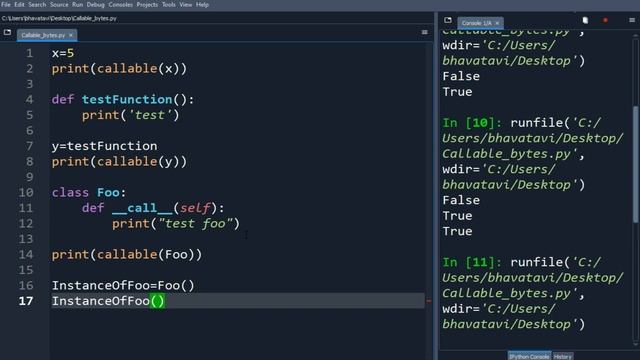Click the red error marker beside line 17
The width and height of the screenshot is (640, 360).
[x=429, y=301]
